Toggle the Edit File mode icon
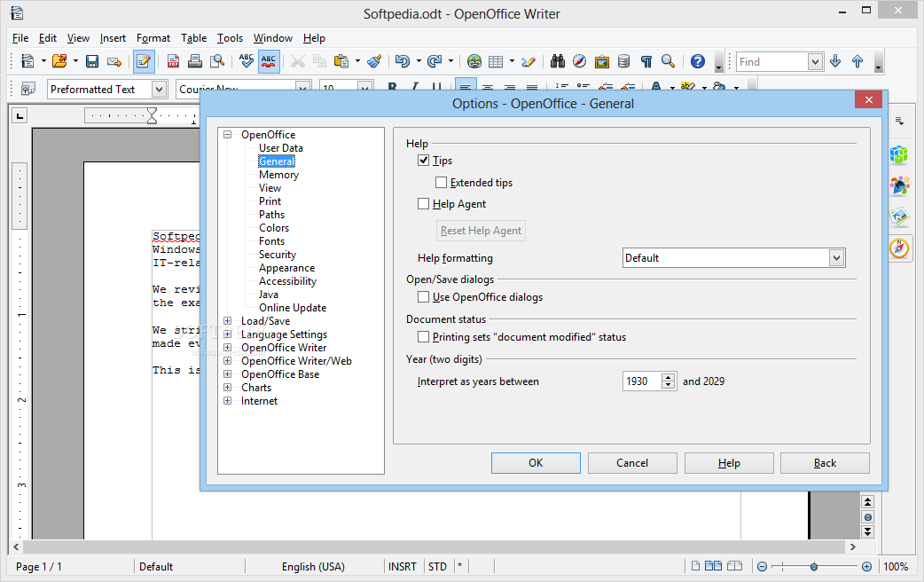This screenshot has width=924, height=582. (x=143, y=61)
